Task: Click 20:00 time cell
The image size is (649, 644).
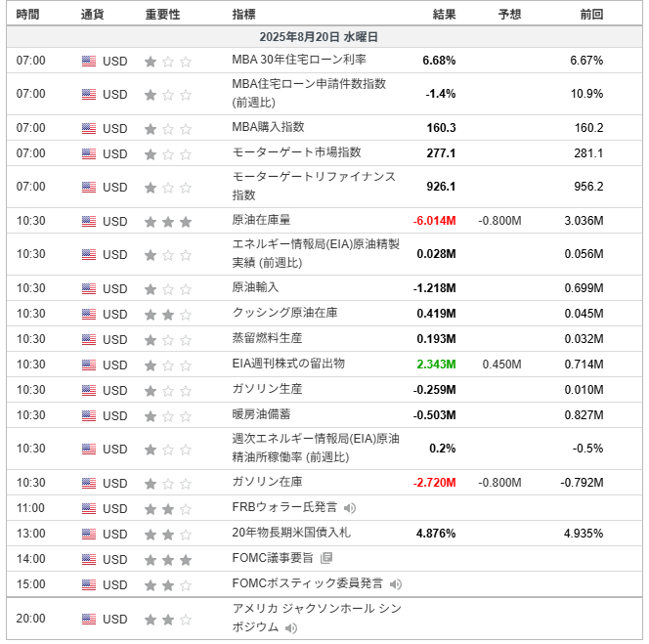Action: coord(30,619)
